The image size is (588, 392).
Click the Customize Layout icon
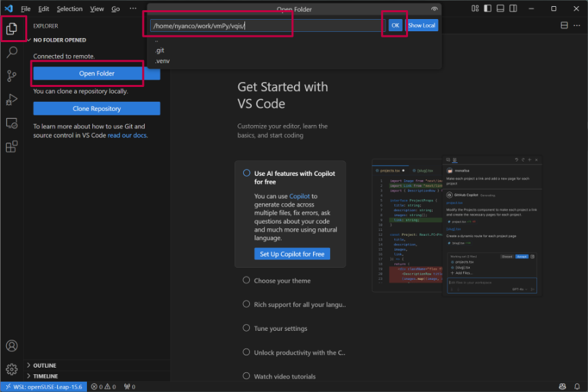[475, 8]
